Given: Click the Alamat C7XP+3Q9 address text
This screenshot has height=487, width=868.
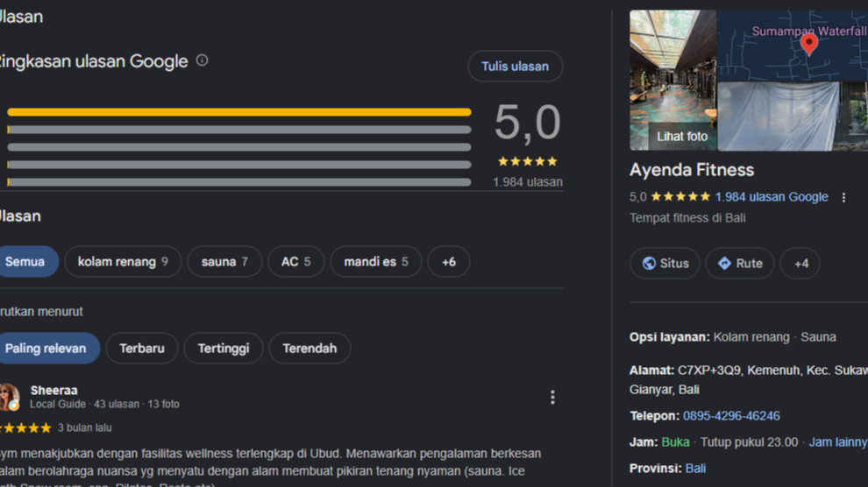Looking at the screenshot, I should (749, 380).
